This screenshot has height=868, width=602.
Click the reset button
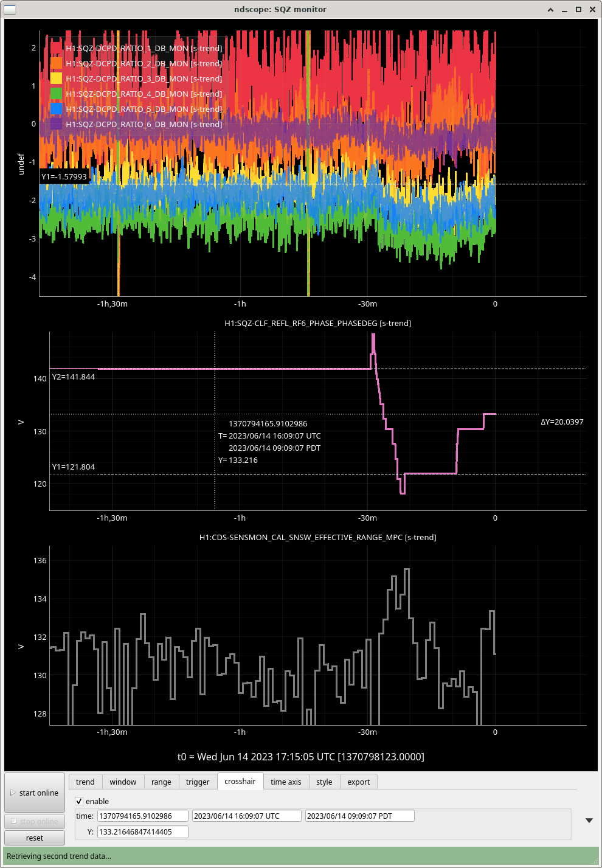point(35,838)
